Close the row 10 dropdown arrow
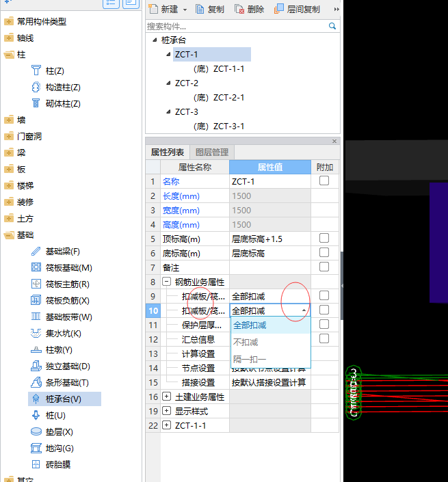 [304, 310]
